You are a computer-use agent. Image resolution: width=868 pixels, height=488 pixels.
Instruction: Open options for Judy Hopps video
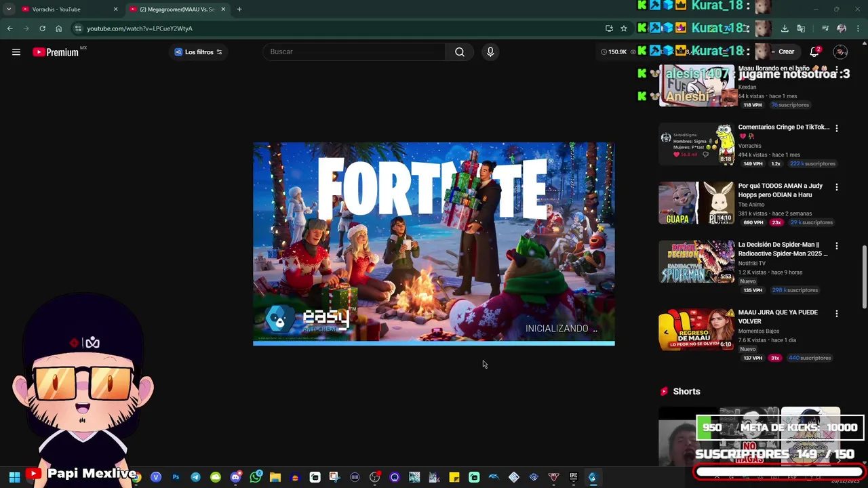pos(836,187)
